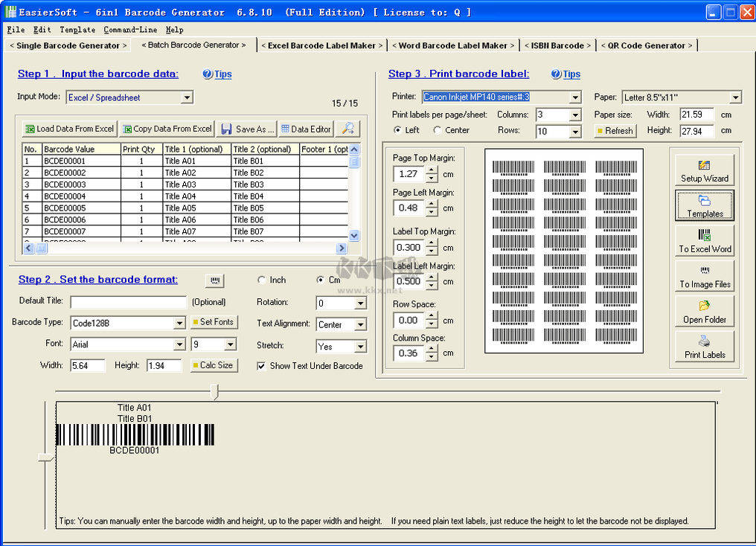This screenshot has height=546, width=756.
Task: Open the Data Editor
Action: (x=305, y=129)
